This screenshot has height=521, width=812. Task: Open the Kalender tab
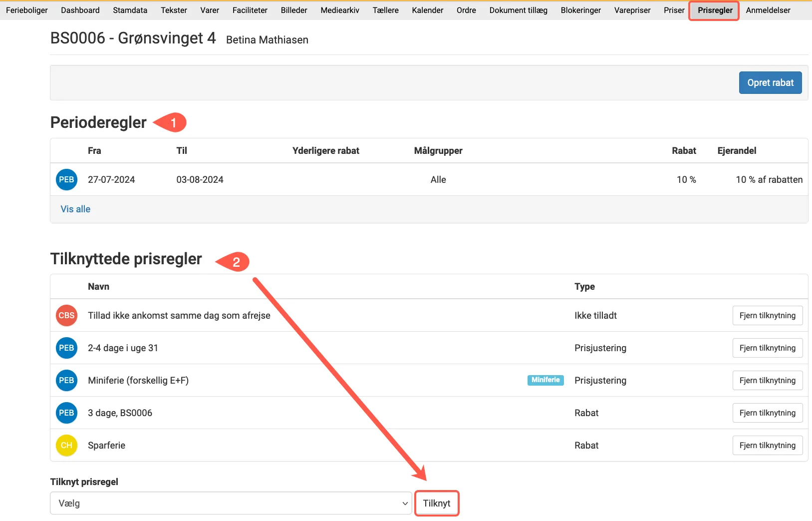(427, 10)
